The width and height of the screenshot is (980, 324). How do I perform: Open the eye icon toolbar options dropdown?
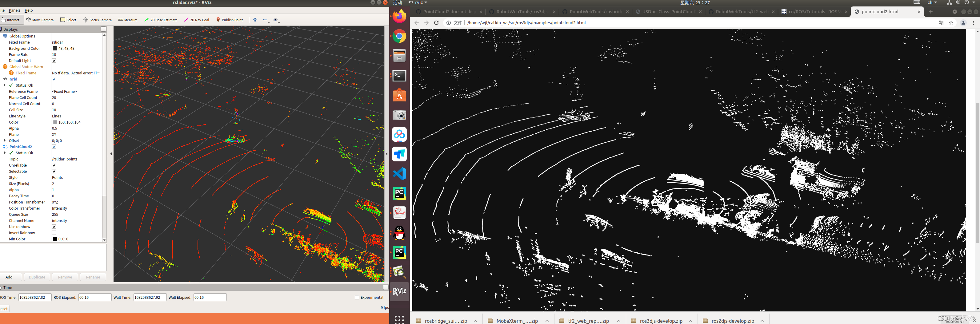click(x=277, y=20)
